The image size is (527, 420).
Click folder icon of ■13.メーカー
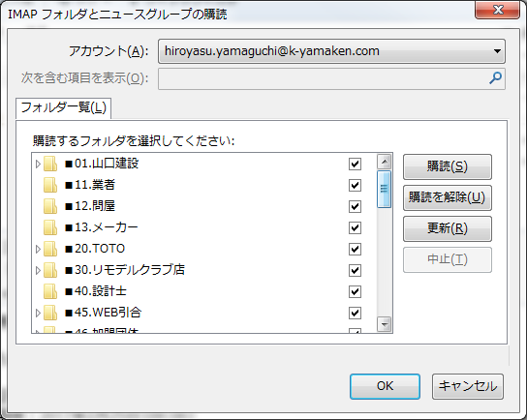[50, 227]
